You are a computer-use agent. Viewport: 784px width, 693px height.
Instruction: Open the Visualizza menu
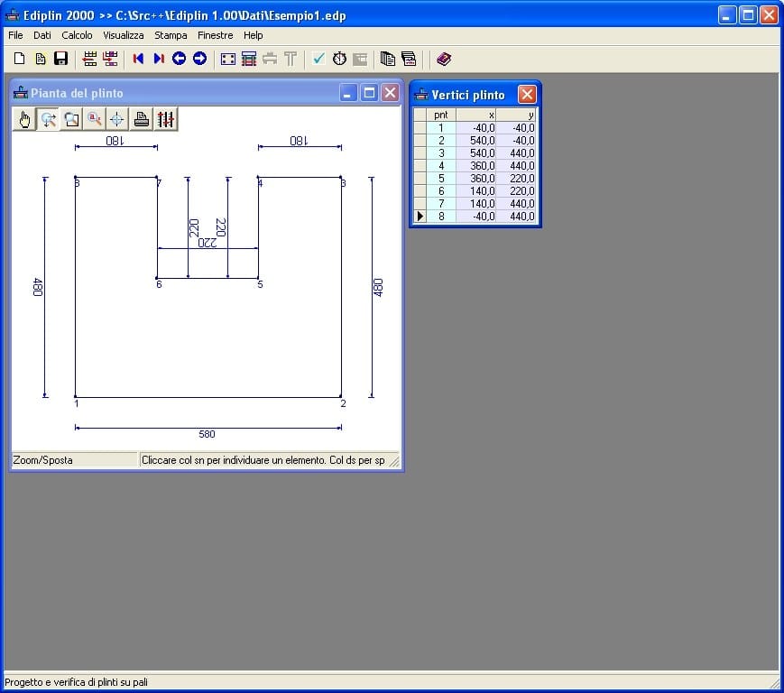point(123,35)
